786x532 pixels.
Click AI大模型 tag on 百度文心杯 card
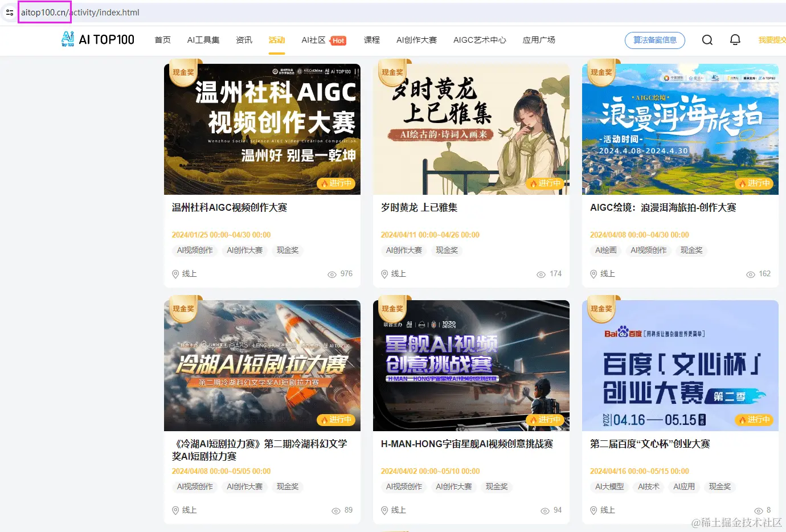coord(609,486)
